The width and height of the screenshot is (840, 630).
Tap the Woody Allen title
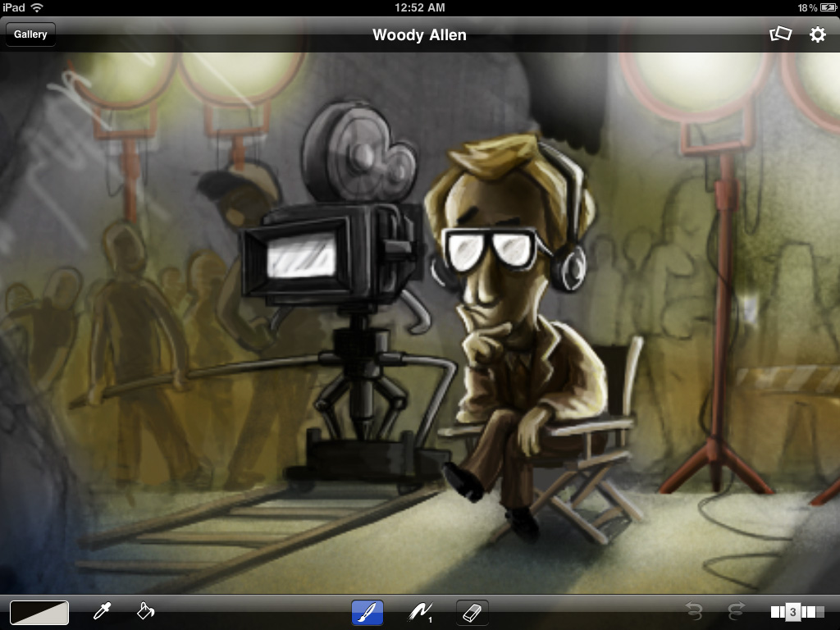(x=419, y=34)
